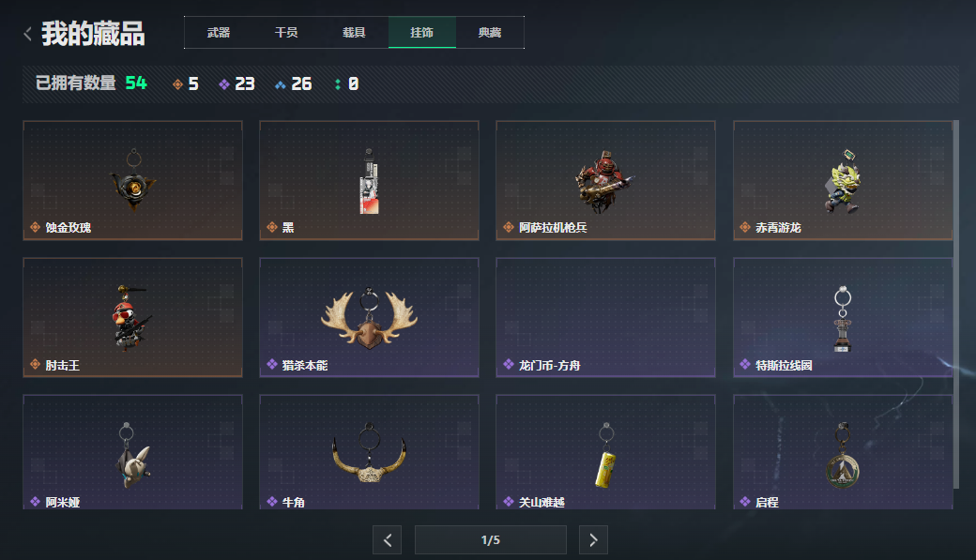Open the 典藏 tab
The image size is (976, 560).
pyautogui.click(x=490, y=32)
